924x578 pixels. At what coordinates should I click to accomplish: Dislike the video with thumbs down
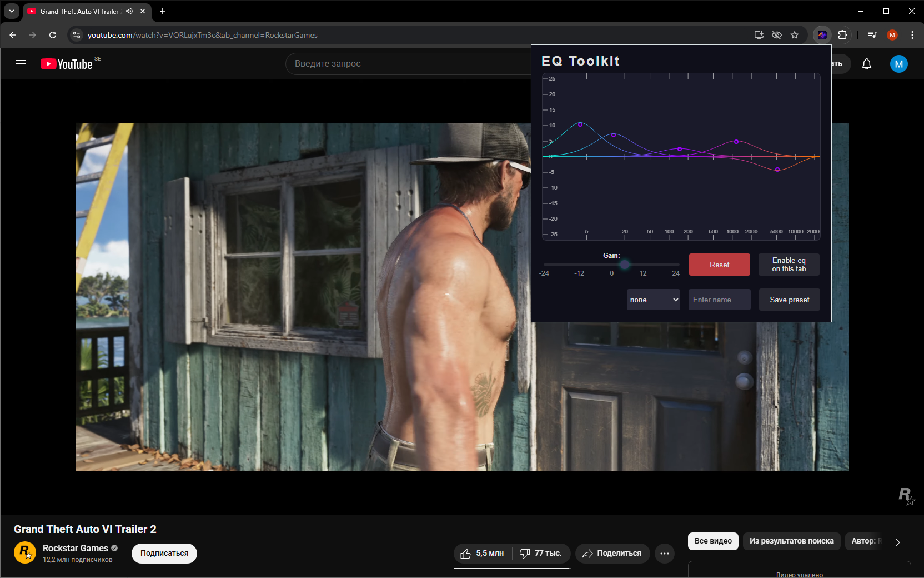pyautogui.click(x=541, y=554)
